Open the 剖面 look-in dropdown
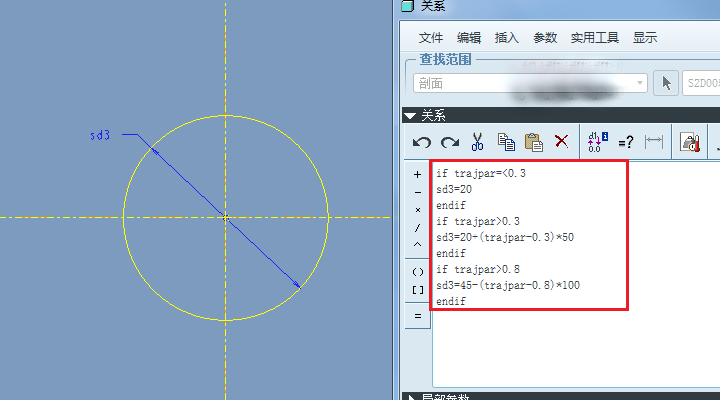Viewport: 720px width, 400px height. click(x=529, y=83)
